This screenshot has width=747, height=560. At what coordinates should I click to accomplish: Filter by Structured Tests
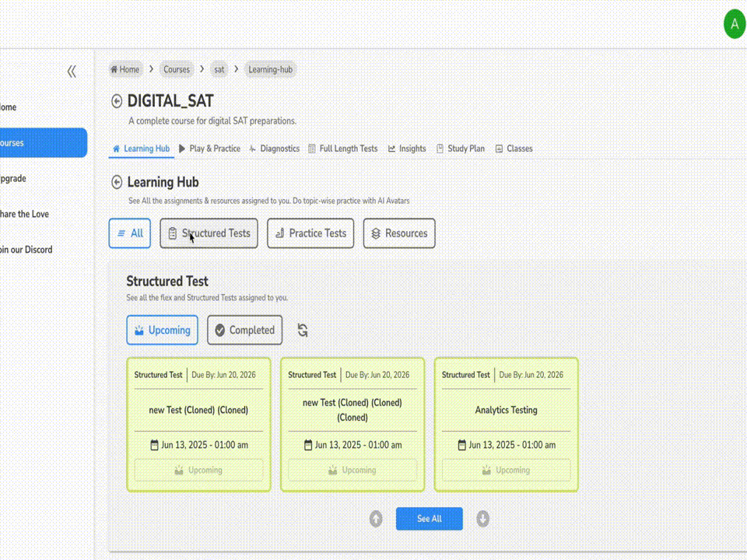pyautogui.click(x=209, y=233)
